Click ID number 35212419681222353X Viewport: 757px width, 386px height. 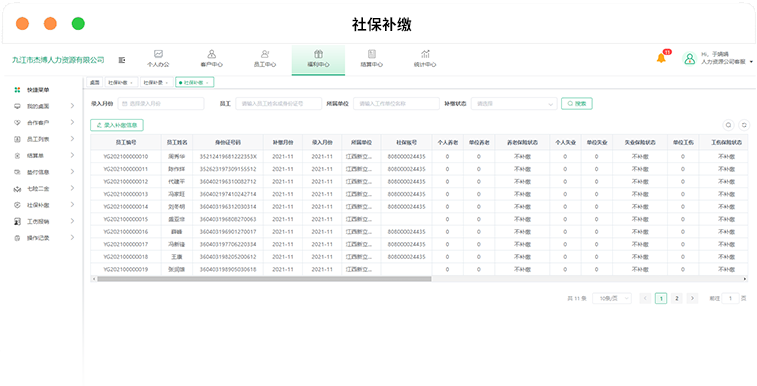coord(228,156)
